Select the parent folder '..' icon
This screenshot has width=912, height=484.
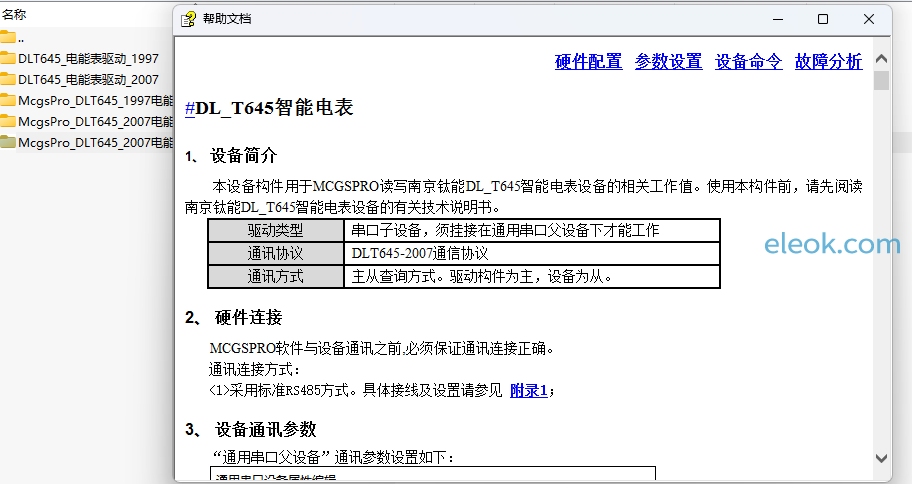pos(8,38)
